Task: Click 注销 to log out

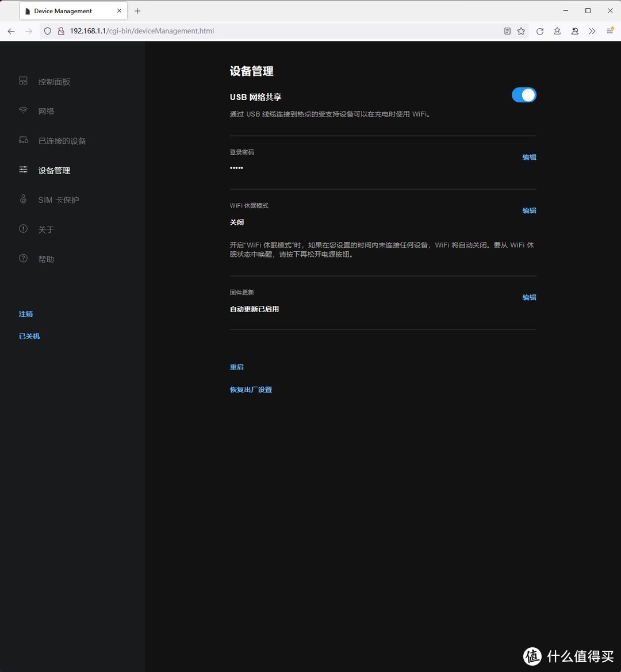Action: [26, 314]
